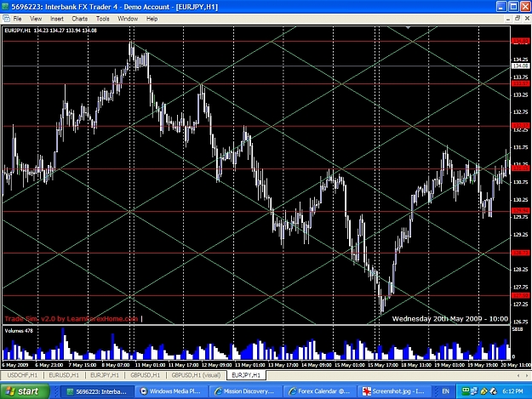Viewport: 532px width, 399px height.
Task: Click the 129.25 price scale value
Action: pyautogui.click(x=521, y=235)
